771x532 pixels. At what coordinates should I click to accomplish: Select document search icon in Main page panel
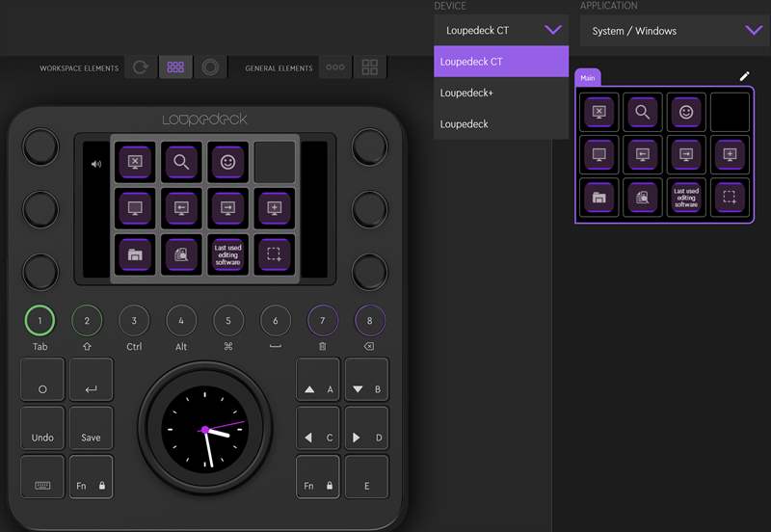(x=642, y=198)
